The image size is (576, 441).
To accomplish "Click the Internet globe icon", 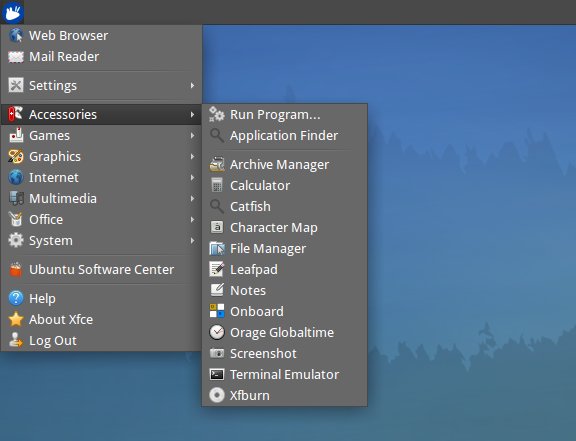I will click(x=16, y=178).
